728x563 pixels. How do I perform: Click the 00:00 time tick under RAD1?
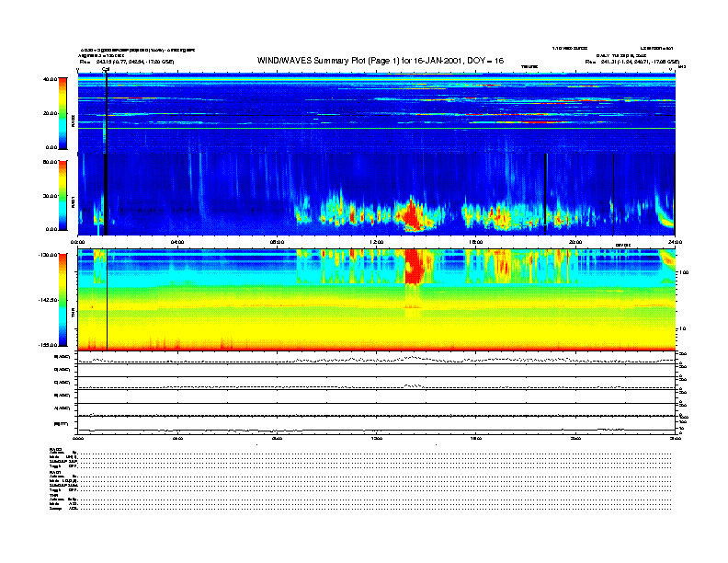(78, 242)
